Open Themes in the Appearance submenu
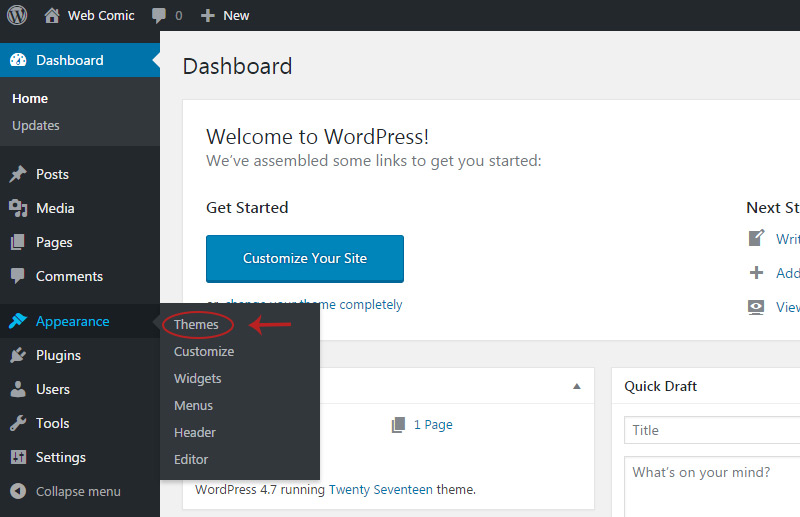 (x=196, y=325)
